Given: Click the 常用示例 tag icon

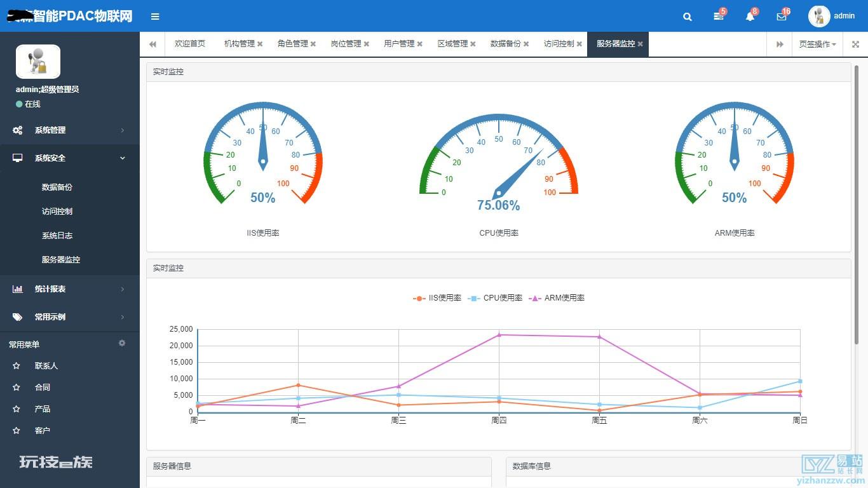Looking at the screenshot, I should (18, 317).
